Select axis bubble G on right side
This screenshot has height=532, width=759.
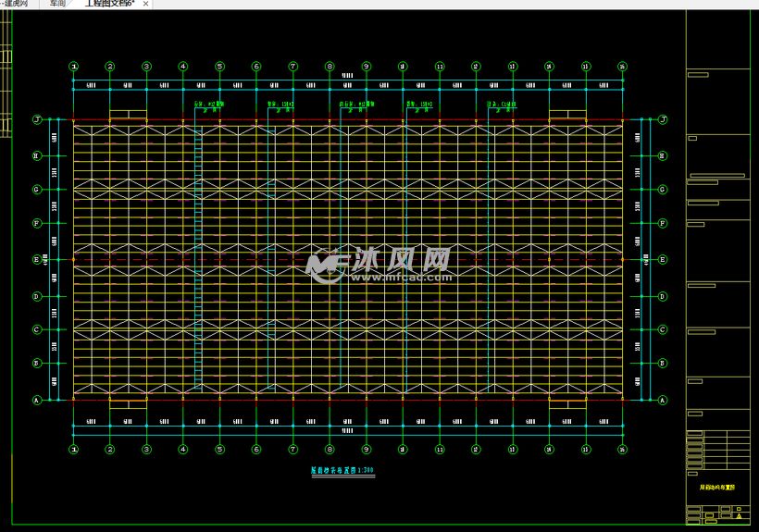662,190
